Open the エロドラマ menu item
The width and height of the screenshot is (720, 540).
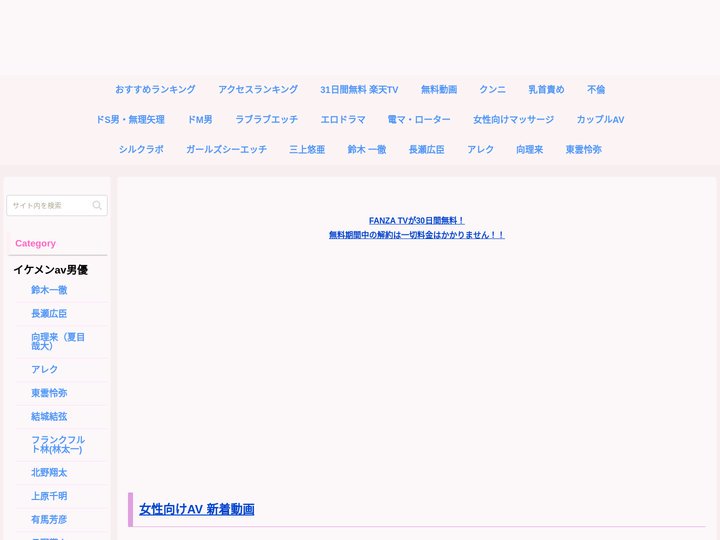(343, 119)
